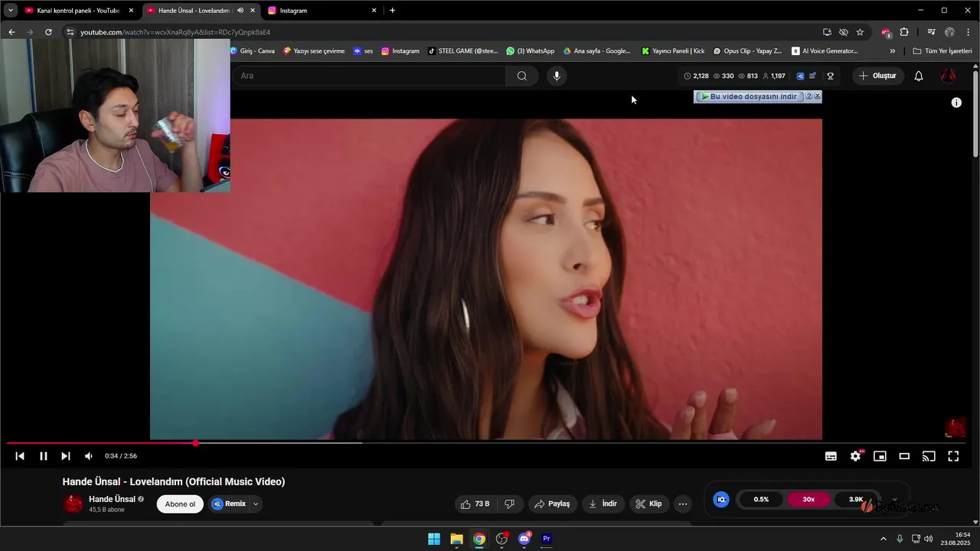Image resolution: width=980 pixels, height=551 pixels.
Task: Open the Oluştur create button
Action: (877, 76)
